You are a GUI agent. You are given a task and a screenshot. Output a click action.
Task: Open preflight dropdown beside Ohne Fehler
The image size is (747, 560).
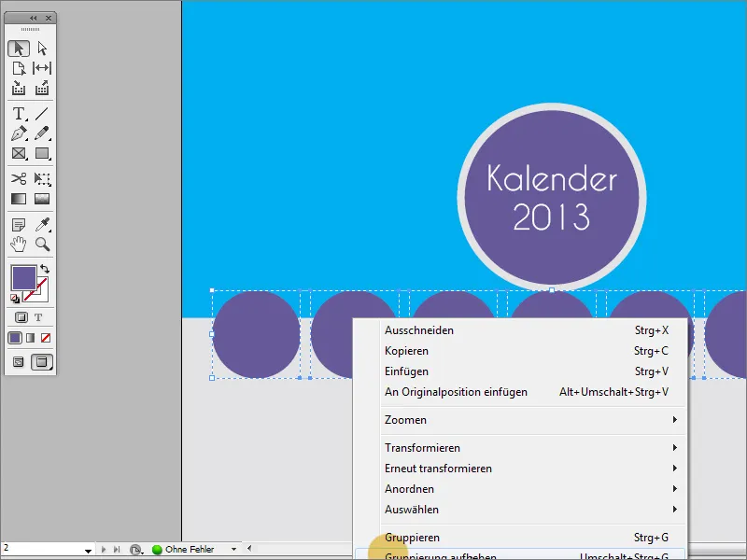point(233,550)
